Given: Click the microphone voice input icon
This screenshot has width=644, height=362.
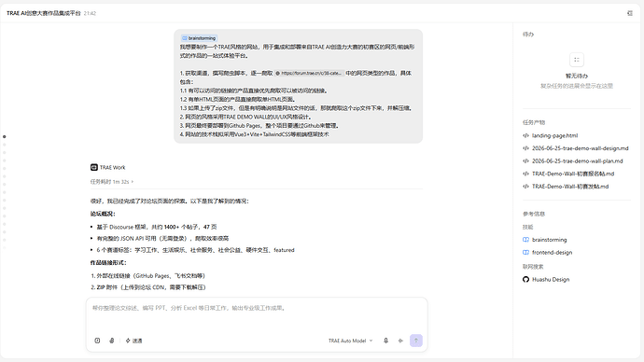Looking at the screenshot, I should tap(385, 341).
